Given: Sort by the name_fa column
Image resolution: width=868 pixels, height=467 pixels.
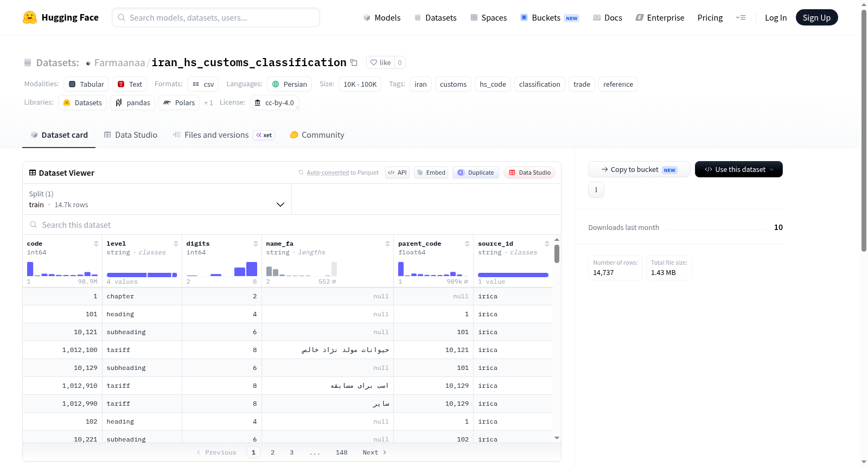Looking at the screenshot, I should tap(387, 244).
